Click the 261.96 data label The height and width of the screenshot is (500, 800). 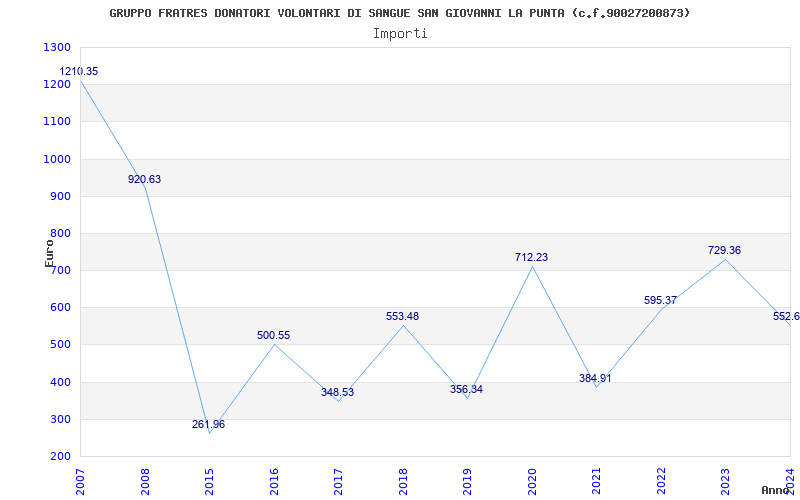pos(208,425)
